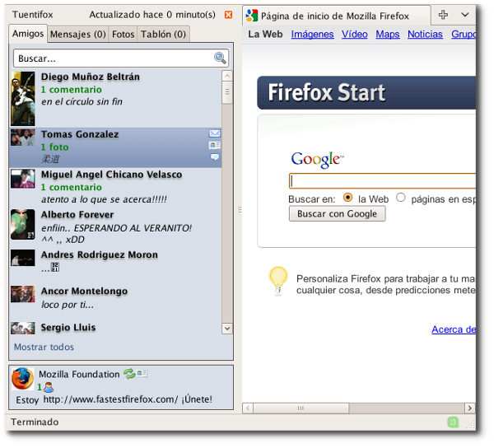Open '1 foto' under Tomas Gonzalez
Image resolution: width=494 pixels, height=448 pixels.
(x=54, y=147)
